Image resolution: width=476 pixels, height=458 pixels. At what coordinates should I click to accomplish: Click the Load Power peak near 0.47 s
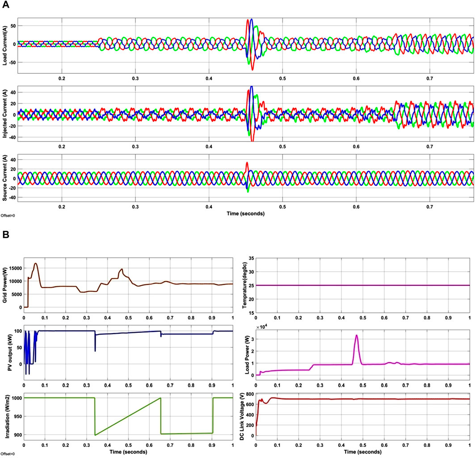pyautogui.click(x=357, y=336)
